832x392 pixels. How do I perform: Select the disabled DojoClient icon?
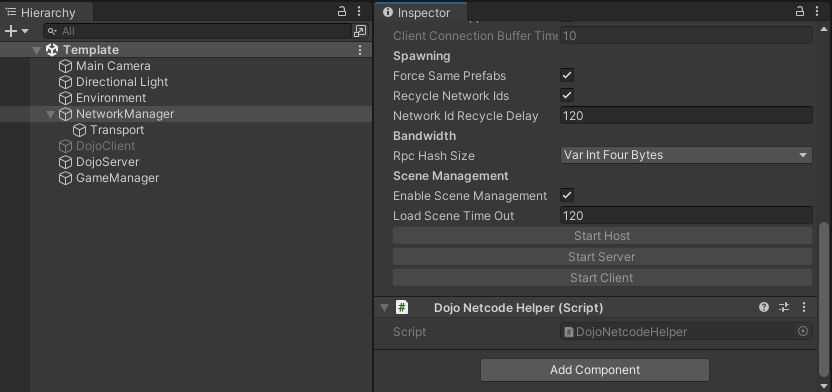(65, 146)
